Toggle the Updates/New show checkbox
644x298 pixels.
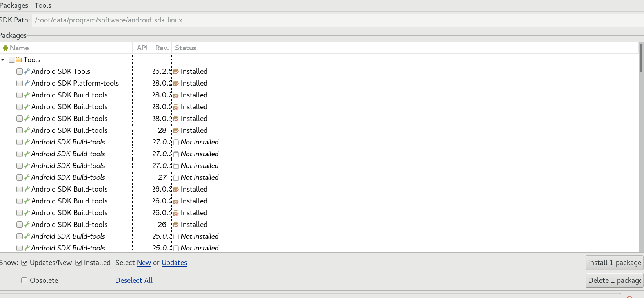pos(24,263)
